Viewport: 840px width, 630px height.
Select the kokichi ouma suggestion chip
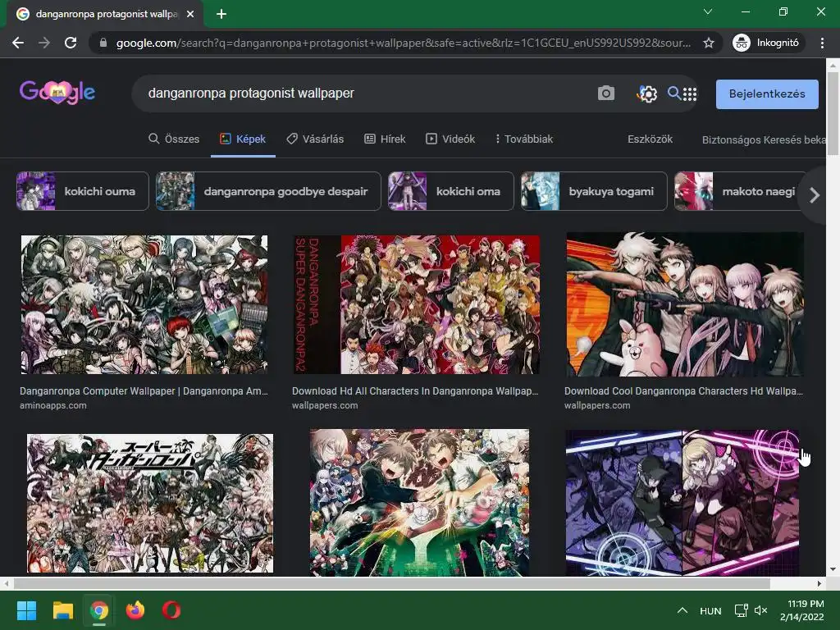point(83,191)
